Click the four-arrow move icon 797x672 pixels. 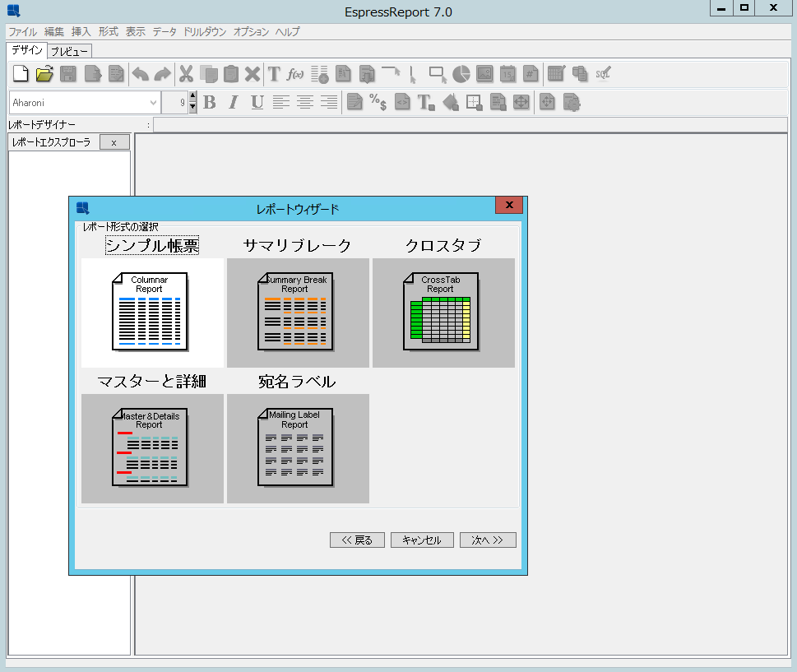[x=521, y=102]
